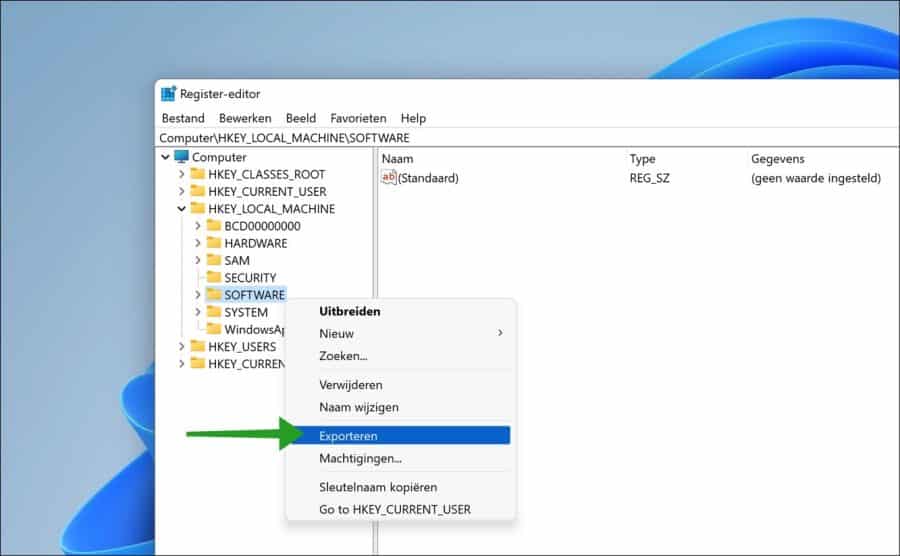Choose Uitbreiden in the context menu
The height and width of the screenshot is (556, 900).
pyautogui.click(x=400, y=312)
